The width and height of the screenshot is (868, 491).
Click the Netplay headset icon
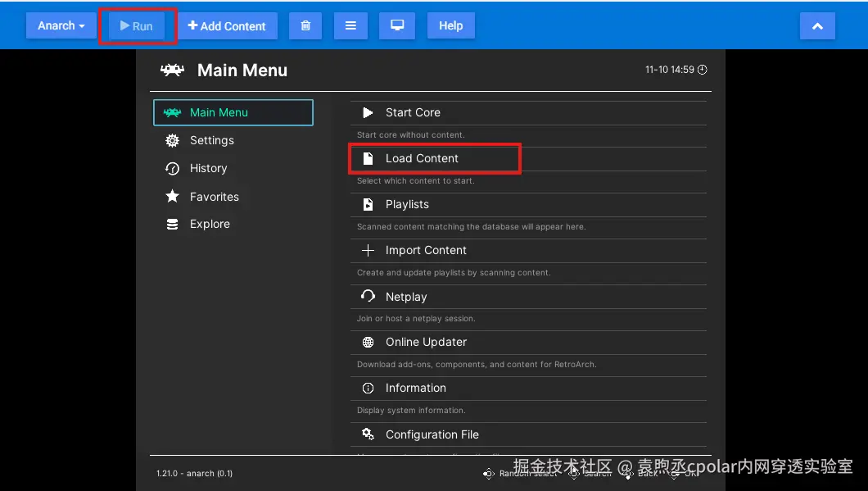368,296
